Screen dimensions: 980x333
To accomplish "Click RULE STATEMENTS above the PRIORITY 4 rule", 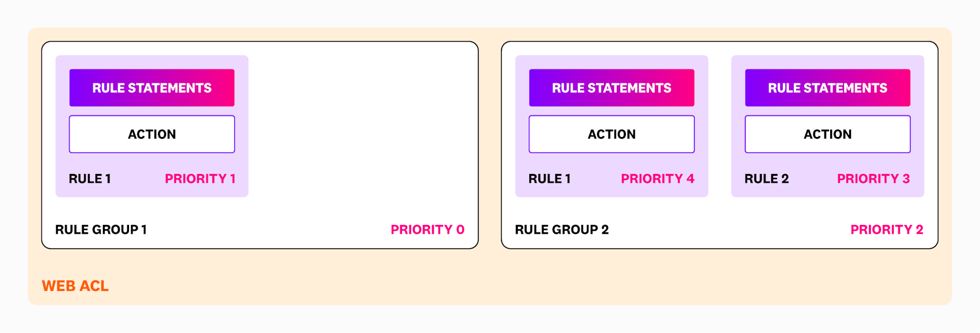I will tap(611, 88).
